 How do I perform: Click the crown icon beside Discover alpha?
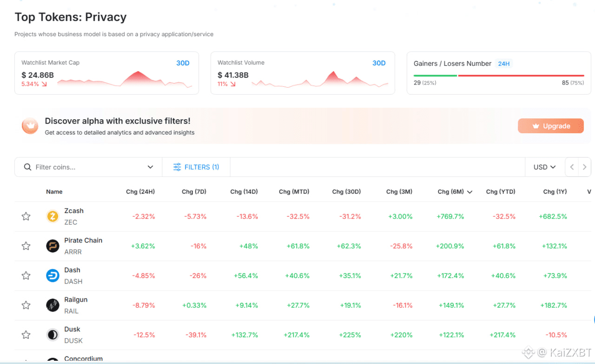(30, 126)
